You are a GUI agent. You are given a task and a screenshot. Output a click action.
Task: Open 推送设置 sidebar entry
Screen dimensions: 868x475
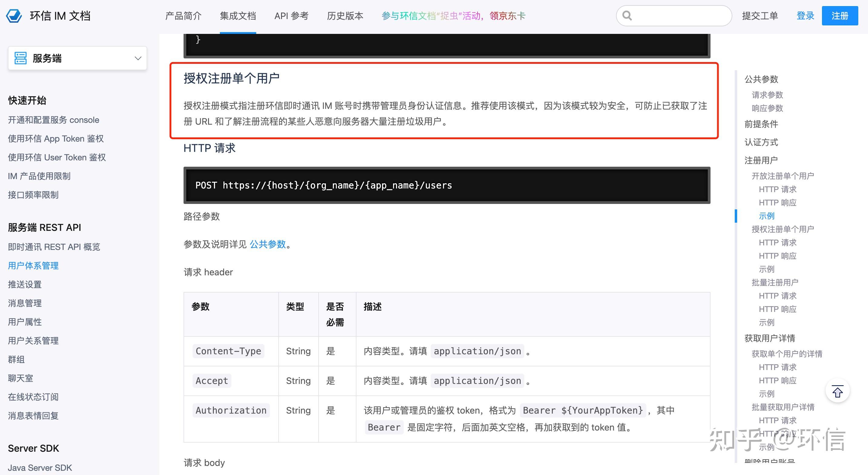pyautogui.click(x=25, y=284)
